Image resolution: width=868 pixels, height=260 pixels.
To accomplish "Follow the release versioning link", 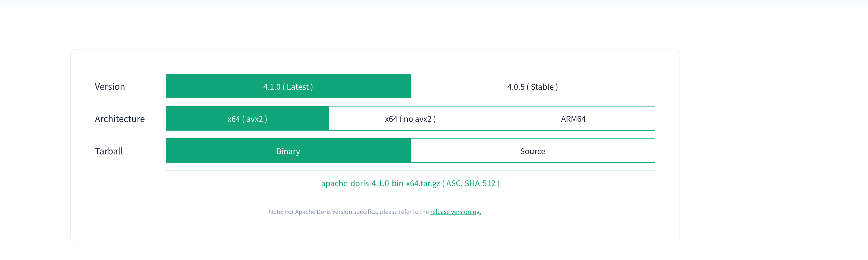I will [x=456, y=212].
